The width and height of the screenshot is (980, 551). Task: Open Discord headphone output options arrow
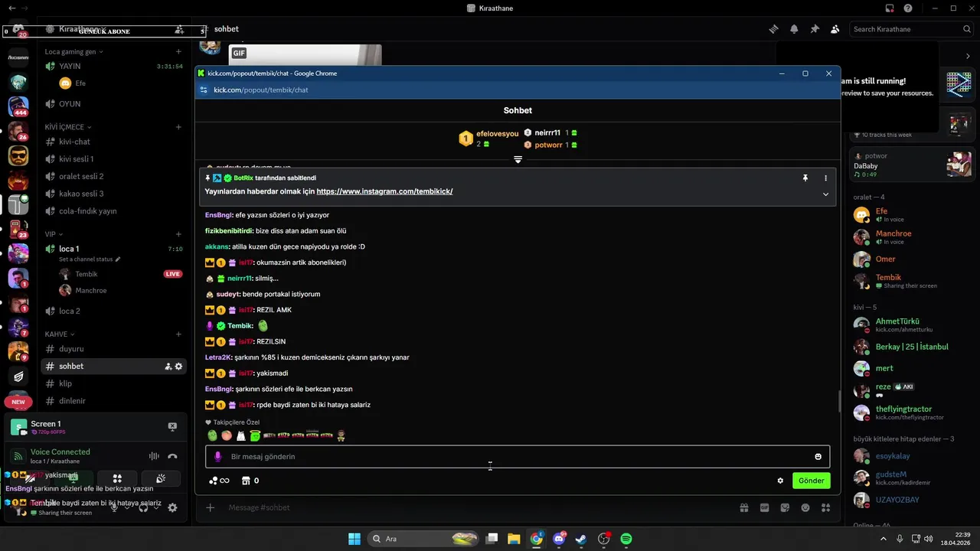click(156, 507)
